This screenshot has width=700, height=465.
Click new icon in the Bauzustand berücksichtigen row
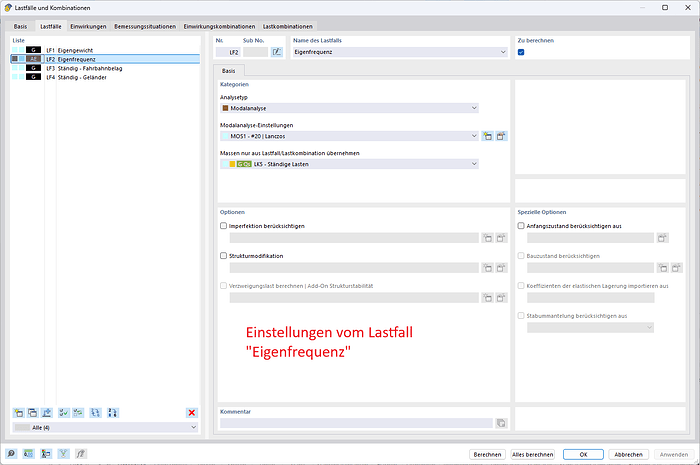663,268
